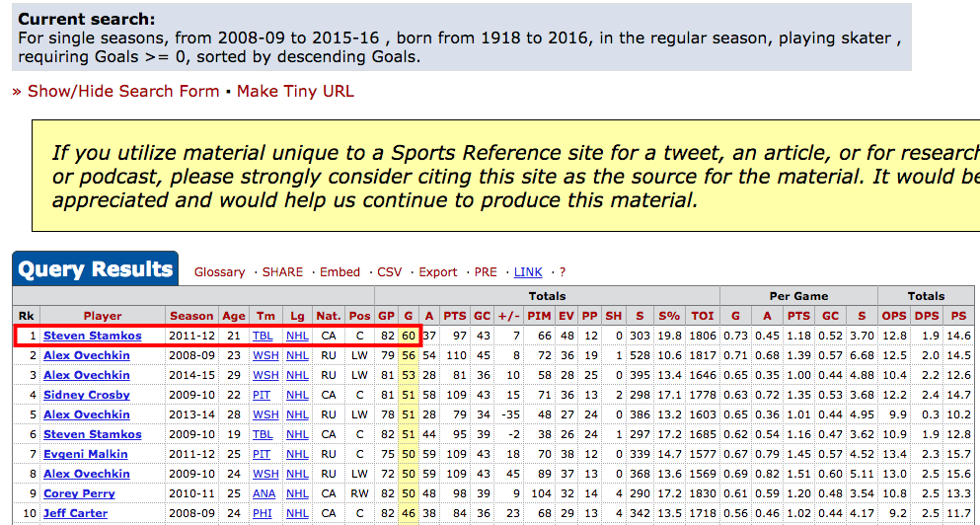980x525 pixels.
Task: Click the Make Tiny URL link
Action: pos(295,91)
